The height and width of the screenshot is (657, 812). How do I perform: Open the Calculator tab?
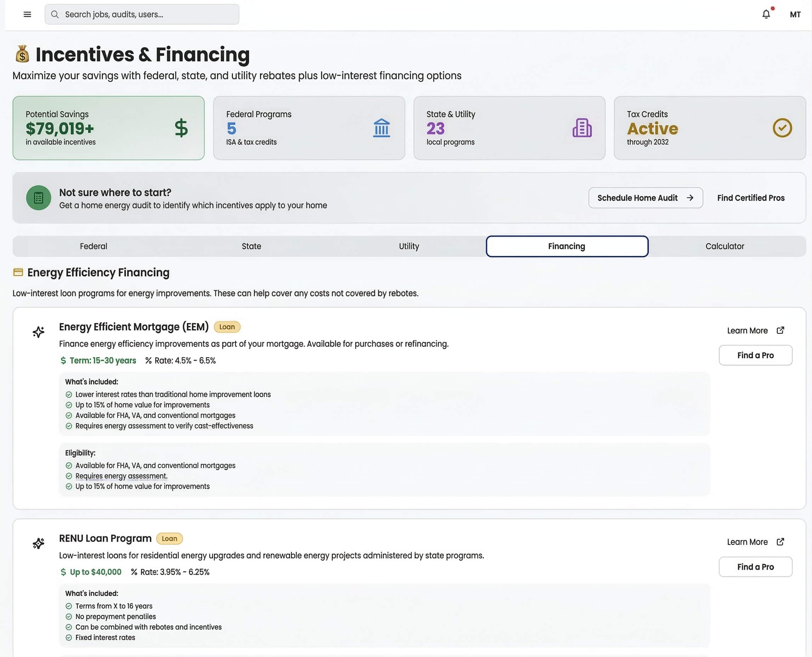pyautogui.click(x=724, y=246)
